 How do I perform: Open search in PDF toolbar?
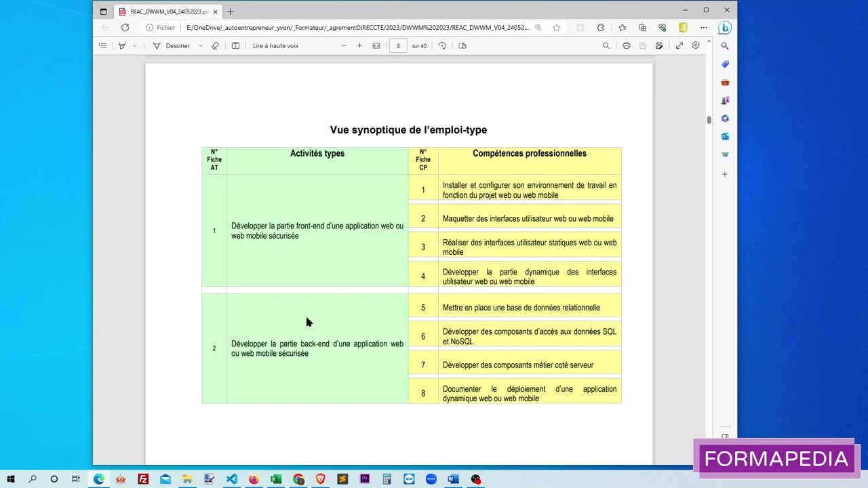coord(606,45)
